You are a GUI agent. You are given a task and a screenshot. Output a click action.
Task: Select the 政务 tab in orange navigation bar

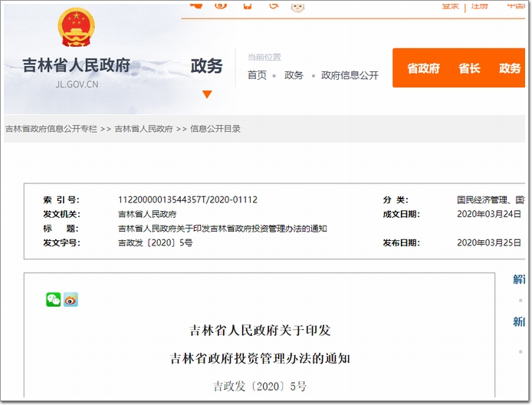pyautogui.click(x=510, y=68)
